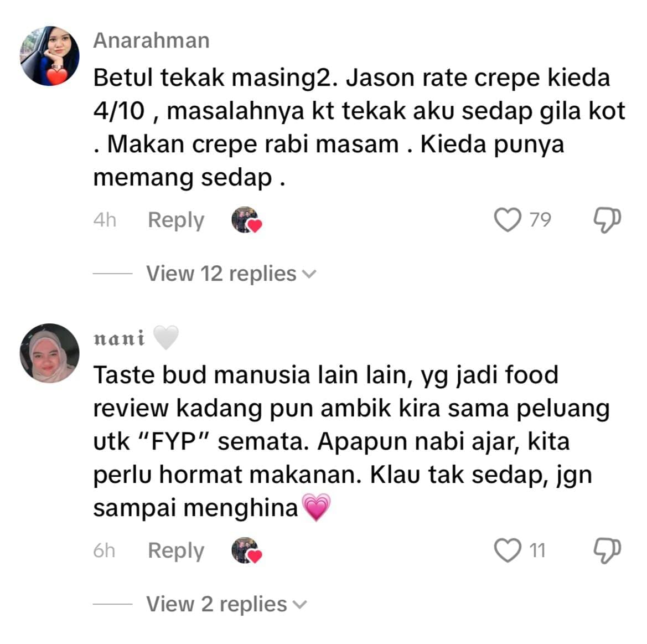This screenshot has width=647, height=644.
Task: Click chevron next to View 12 replies
Action: point(309,274)
